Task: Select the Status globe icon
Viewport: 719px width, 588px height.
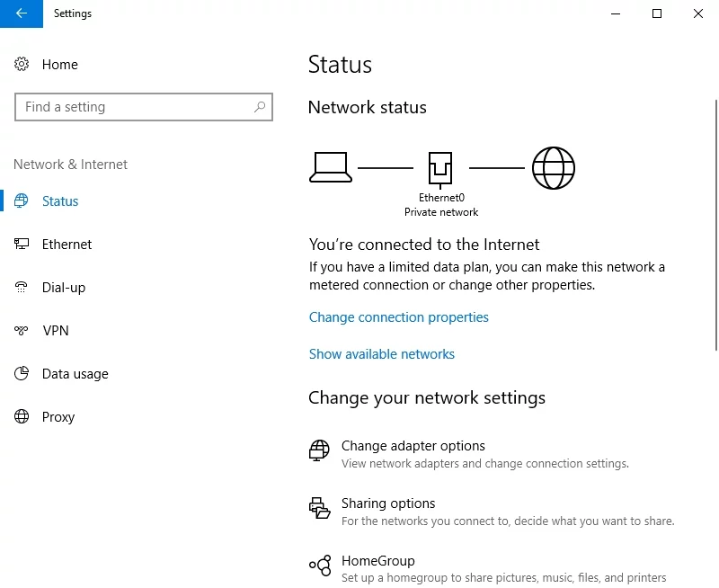Action: point(22,201)
